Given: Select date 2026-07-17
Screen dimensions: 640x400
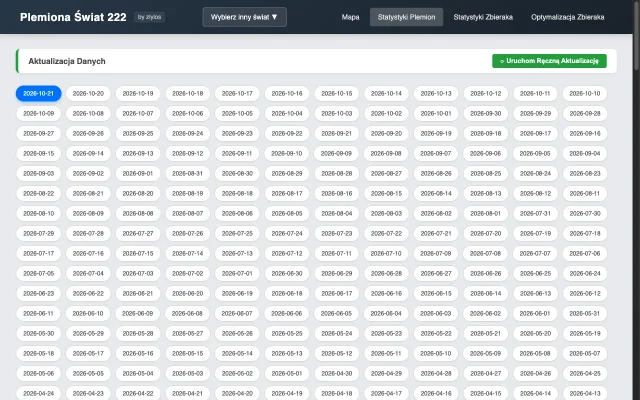Looking at the screenshot, I should [38, 253].
